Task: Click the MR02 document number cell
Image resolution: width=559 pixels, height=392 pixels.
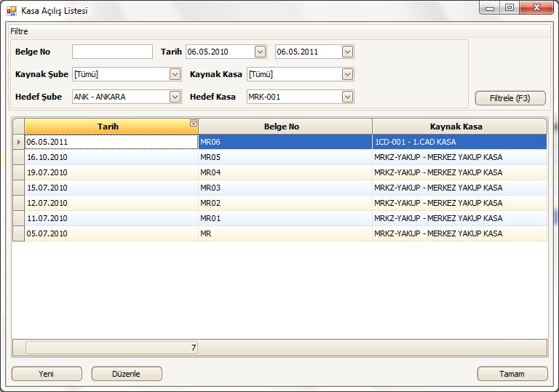Action: click(x=285, y=203)
